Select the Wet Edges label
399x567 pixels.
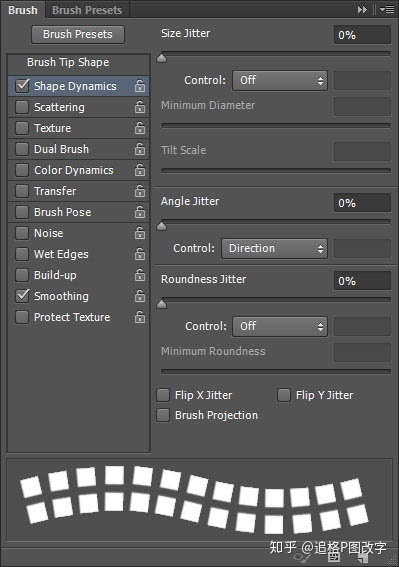[61, 254]
